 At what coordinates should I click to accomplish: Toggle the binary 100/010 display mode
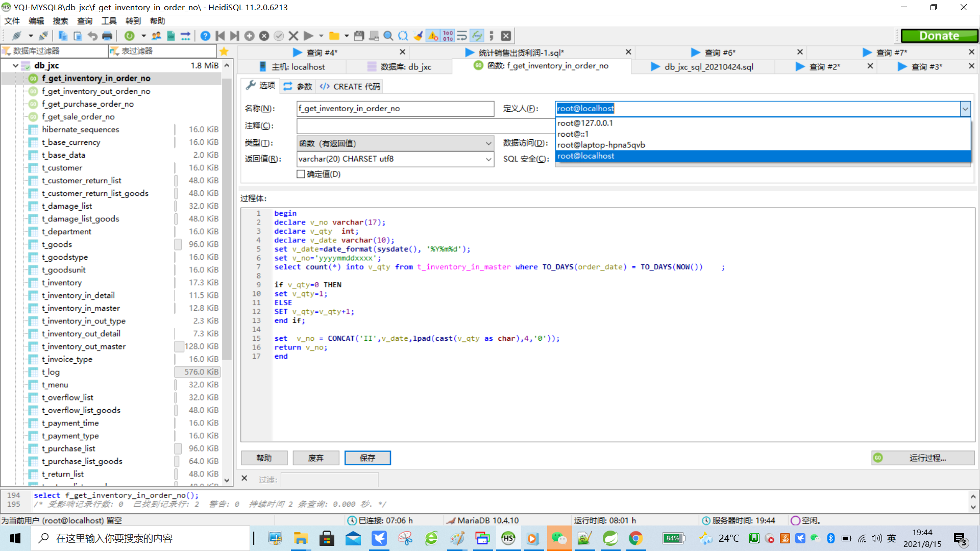(448, 36)
